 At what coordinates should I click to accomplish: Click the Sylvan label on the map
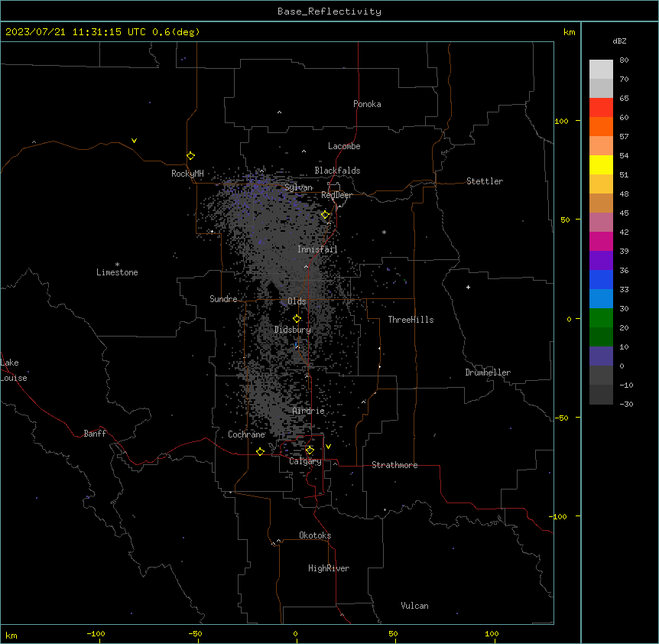pos(298,187)
